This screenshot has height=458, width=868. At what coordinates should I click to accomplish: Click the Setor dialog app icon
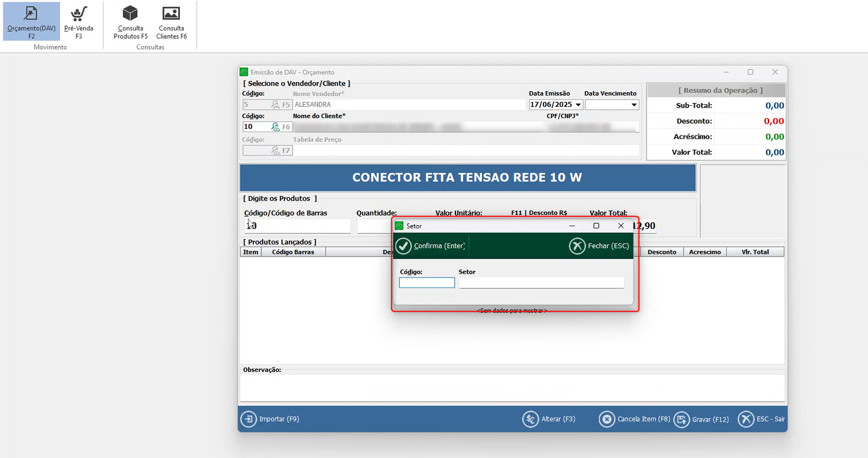click(399, 226)
